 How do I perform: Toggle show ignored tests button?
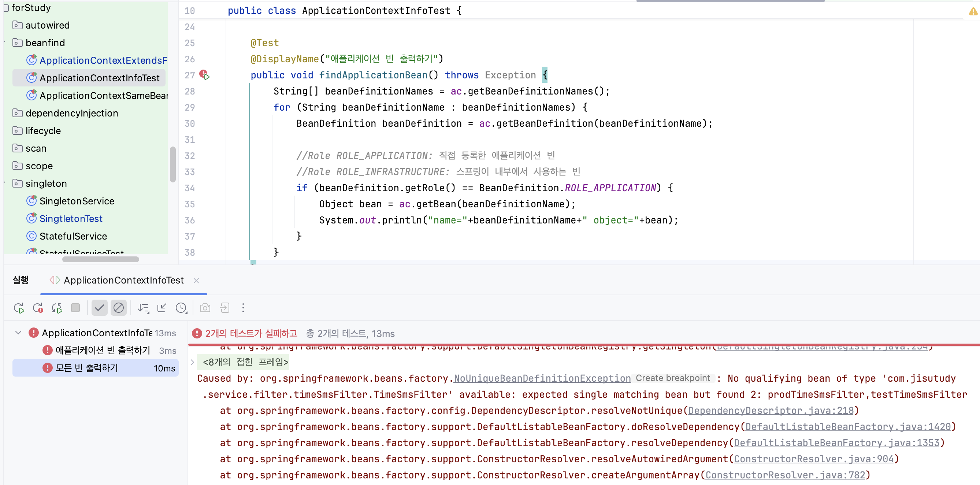point(119,308)
